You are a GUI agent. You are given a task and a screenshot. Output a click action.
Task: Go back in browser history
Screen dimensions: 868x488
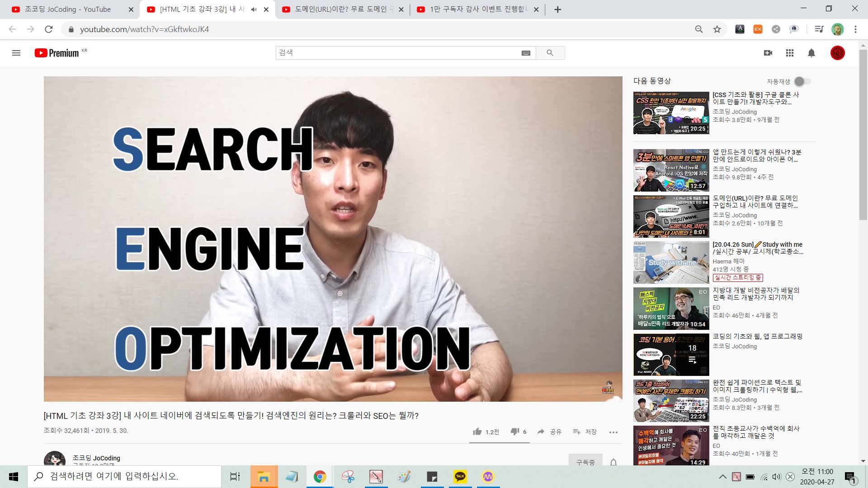pos(12,29)
